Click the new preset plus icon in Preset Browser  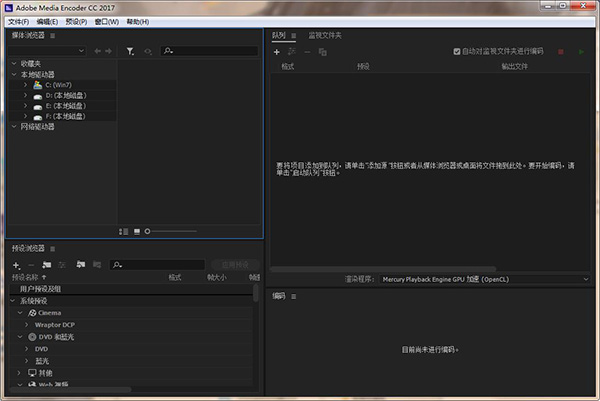pos(16,265)
